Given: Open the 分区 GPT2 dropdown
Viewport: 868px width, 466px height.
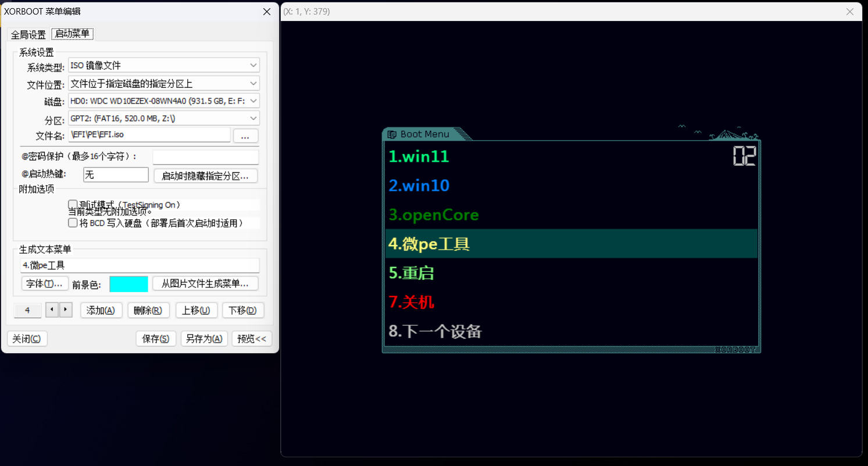Looking at the screenshot, I should coord(164,118).
